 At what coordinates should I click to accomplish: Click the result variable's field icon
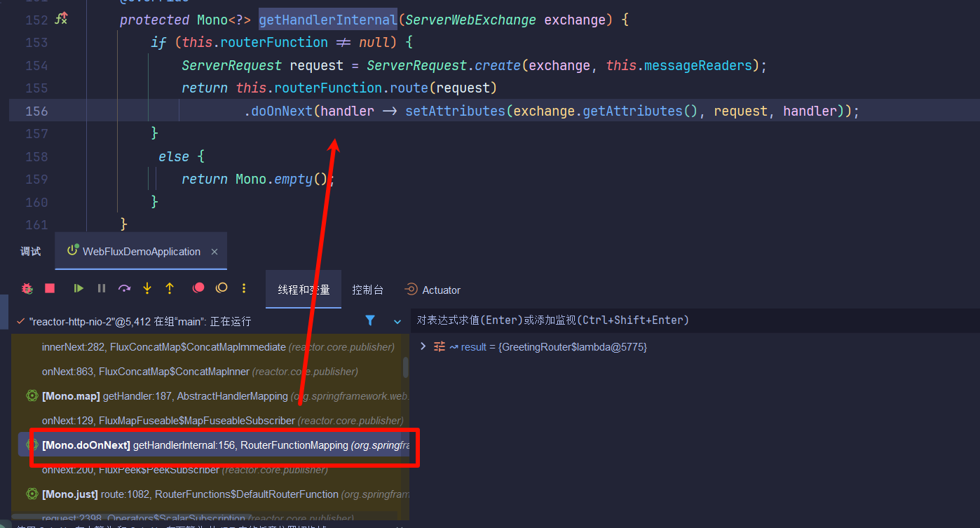tap(440, 346)
